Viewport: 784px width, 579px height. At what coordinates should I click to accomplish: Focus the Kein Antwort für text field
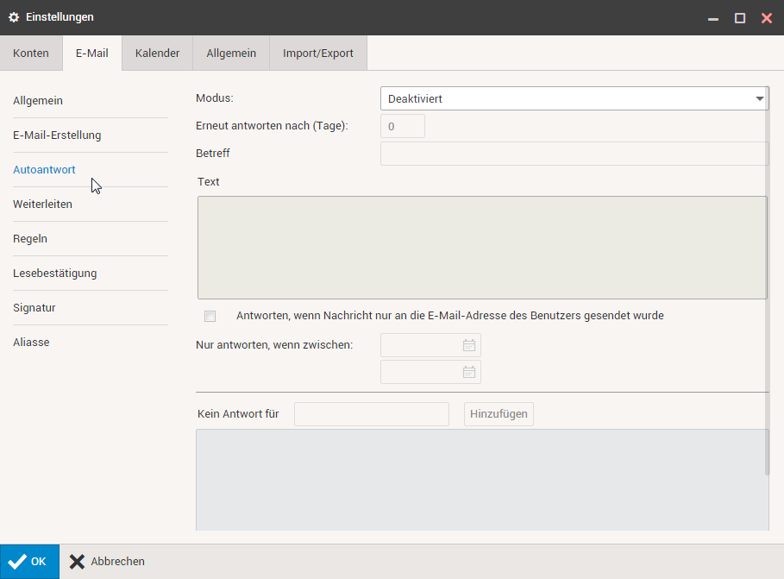click(371, 414)
